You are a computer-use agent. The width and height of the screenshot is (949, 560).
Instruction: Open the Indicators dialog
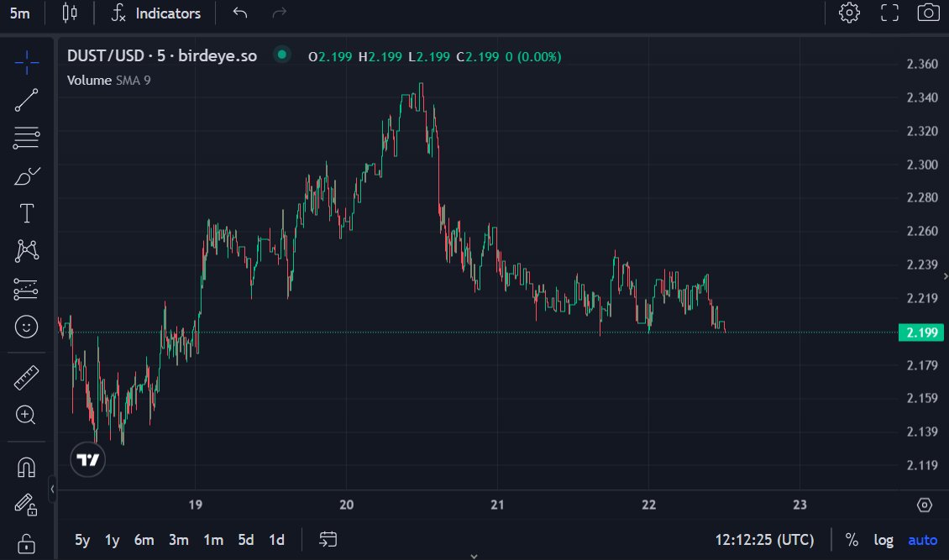(155, 13)
